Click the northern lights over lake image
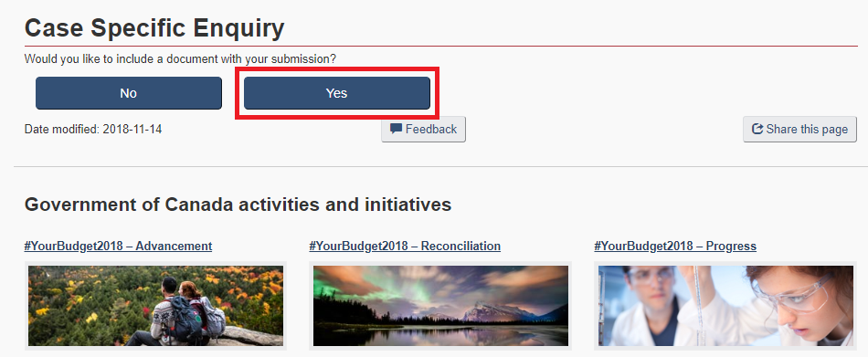The width and height of the screenshot is (868, 357). tap(440, 306)
